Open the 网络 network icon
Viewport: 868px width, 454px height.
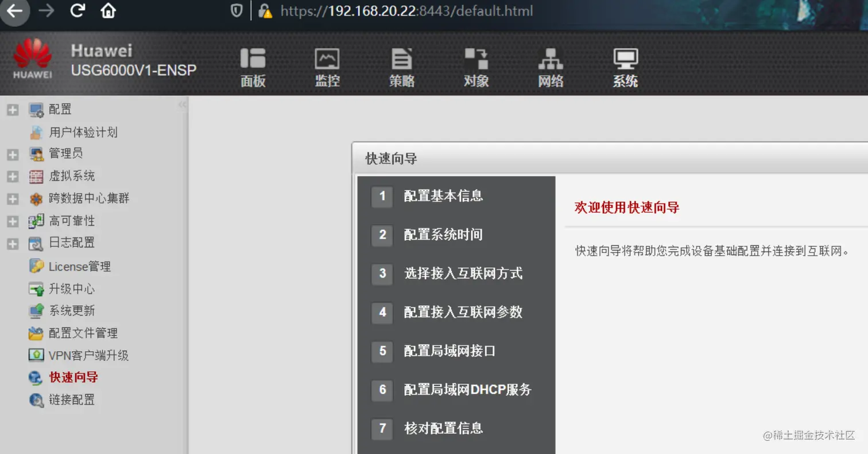(551, 58)
